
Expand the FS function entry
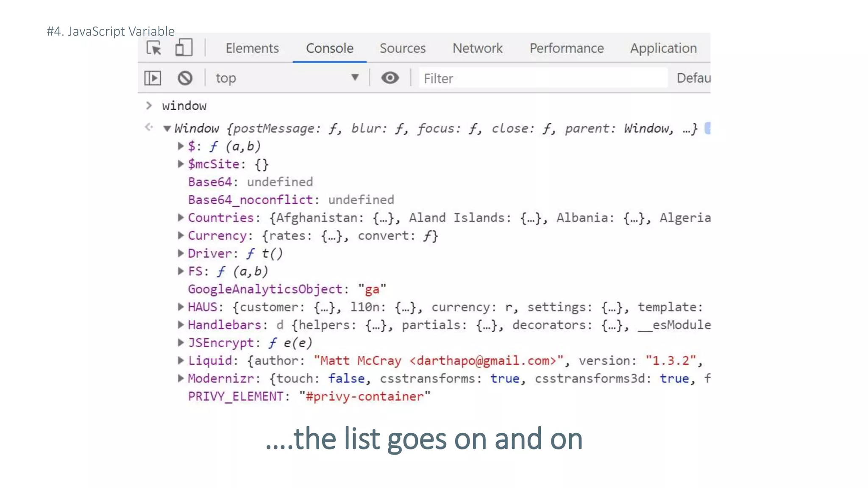coord(181,271)
